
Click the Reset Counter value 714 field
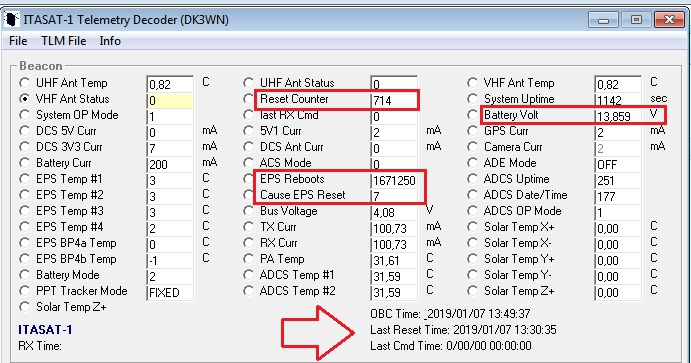[394, 100]
